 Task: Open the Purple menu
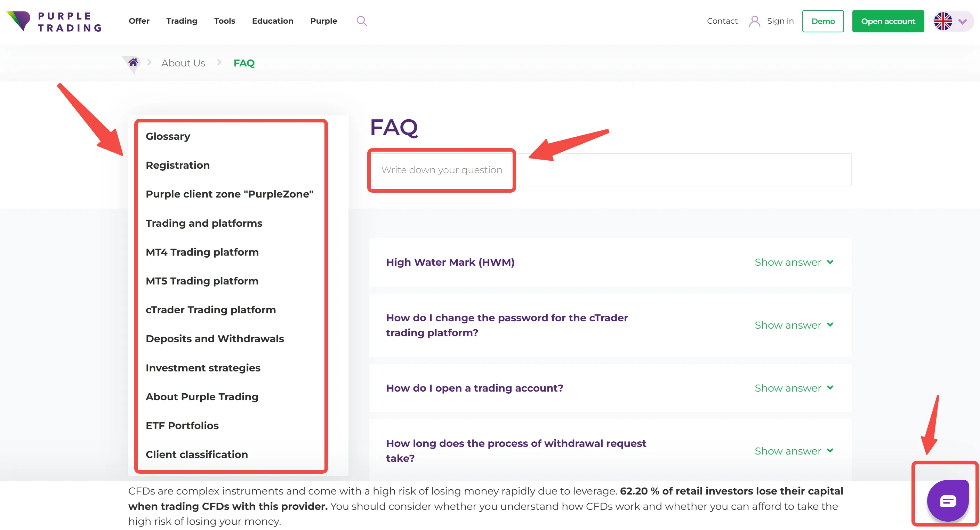click(323, 21)
